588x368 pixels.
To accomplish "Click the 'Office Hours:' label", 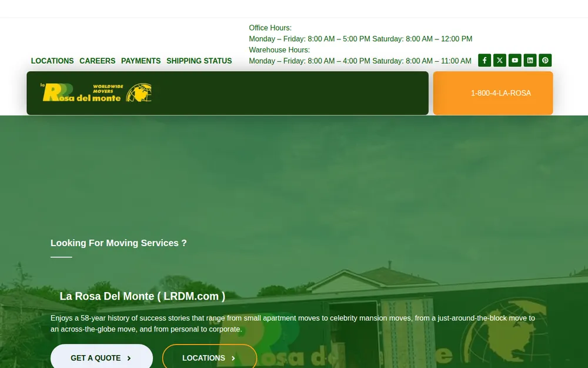I will click(270, 28).
